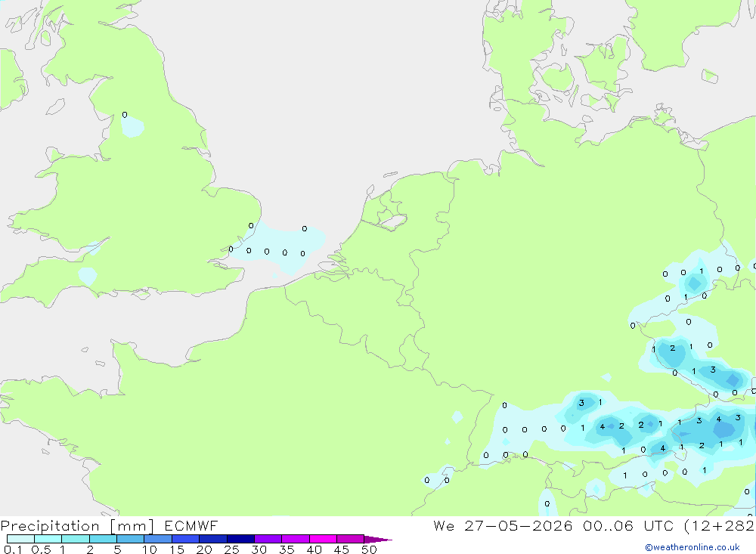Click the purple arrow tip after legend value 50
Viewport: 756px width, 554px height.
377,539
